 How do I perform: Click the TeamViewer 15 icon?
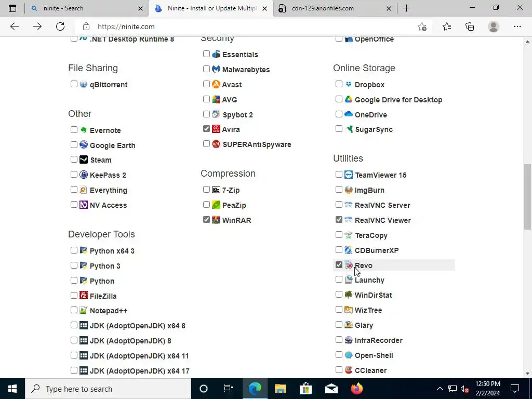349,175
